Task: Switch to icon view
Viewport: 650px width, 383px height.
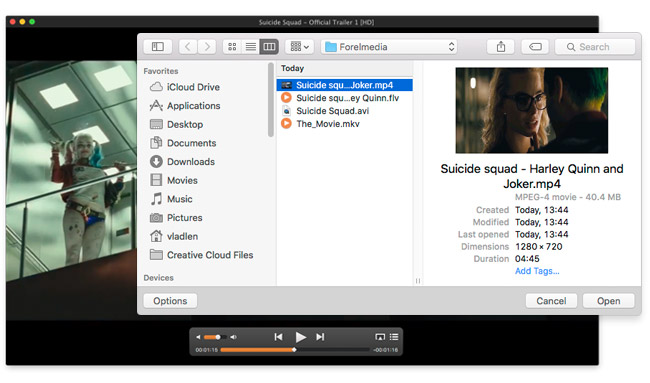Action: pos(232,47)
